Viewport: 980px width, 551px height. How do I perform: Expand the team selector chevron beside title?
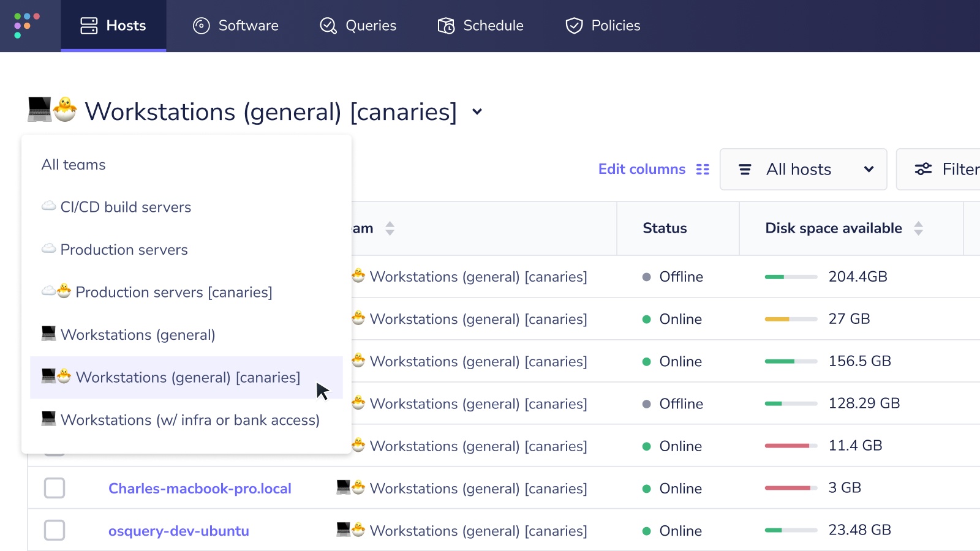[477, 112]
